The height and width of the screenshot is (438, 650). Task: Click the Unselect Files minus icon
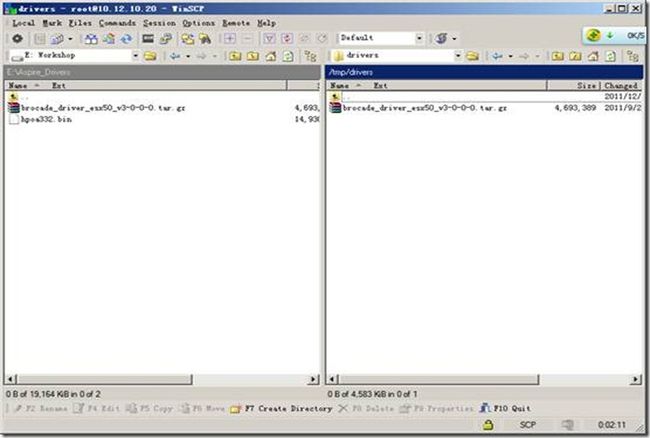[247, 39]
